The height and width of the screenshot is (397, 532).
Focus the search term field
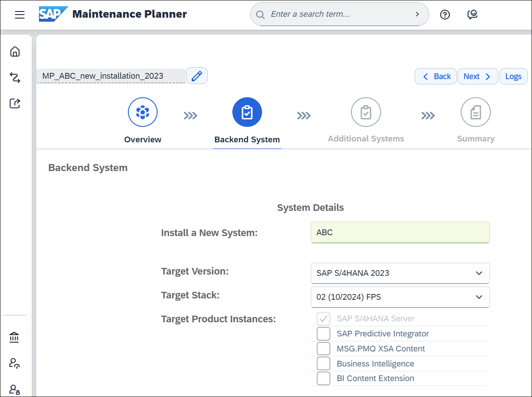(x=339, y=14)
